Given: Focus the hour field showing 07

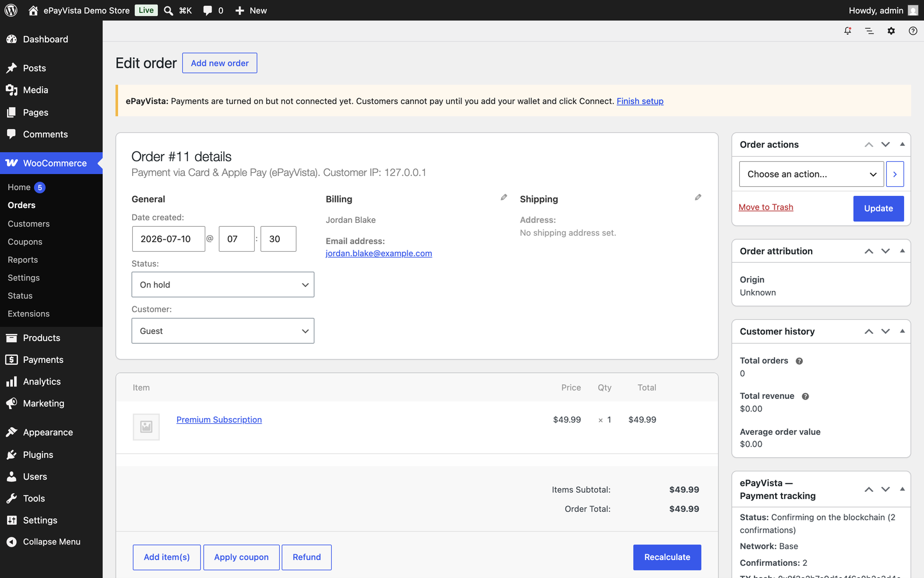Looking at the screenshot, I should (237, 239).
